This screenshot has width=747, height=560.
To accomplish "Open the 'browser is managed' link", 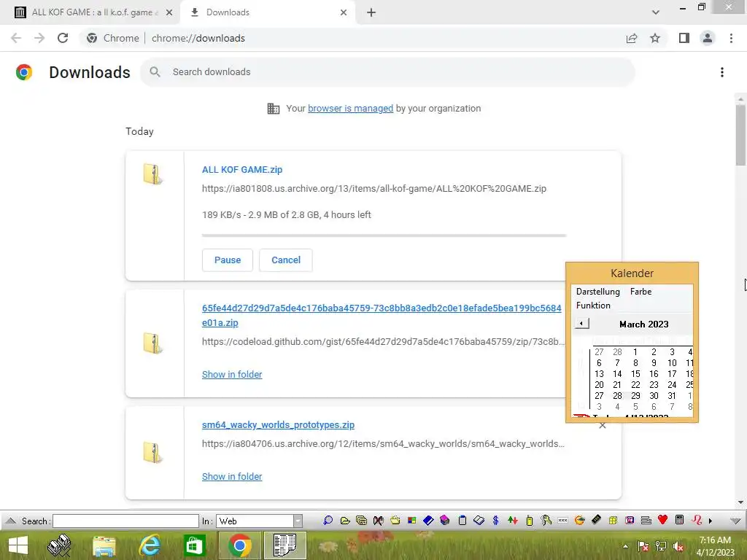I will [351, 109].
